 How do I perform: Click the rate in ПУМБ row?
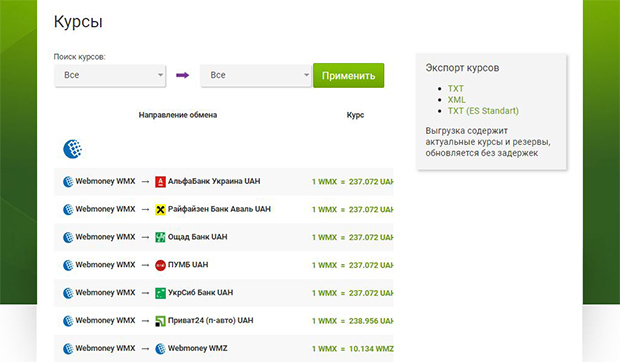coord(352,265)
